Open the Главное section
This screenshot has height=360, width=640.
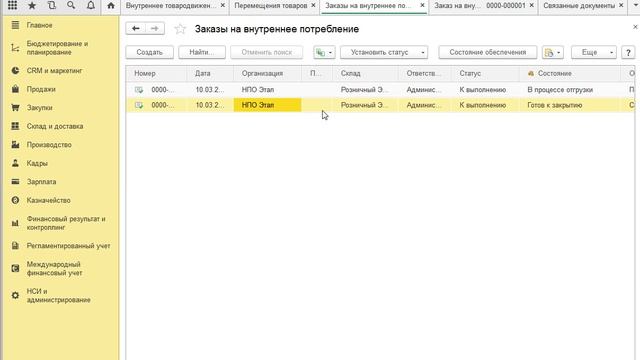40,25
